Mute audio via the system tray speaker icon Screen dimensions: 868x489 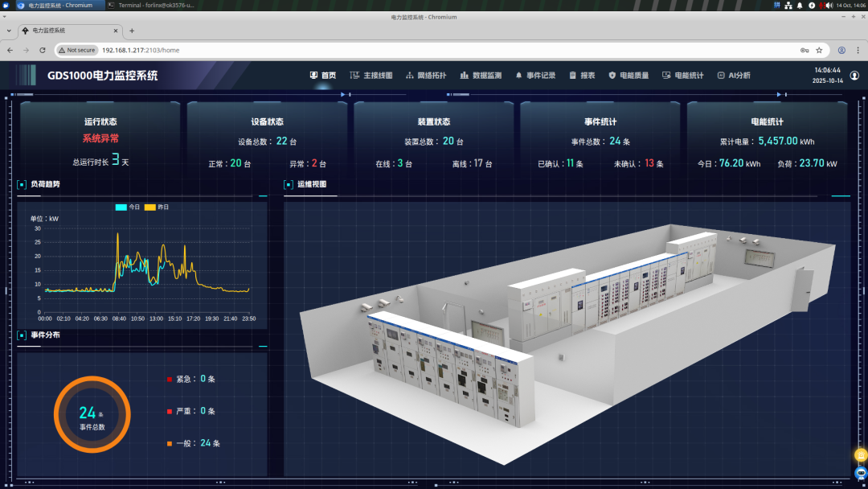click(x=829, y=6)
